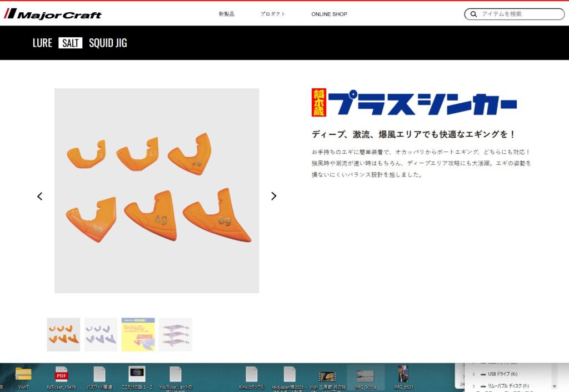Select the Kinki3タックル document icon
The image size is (569, 392).
click(251, 374)
